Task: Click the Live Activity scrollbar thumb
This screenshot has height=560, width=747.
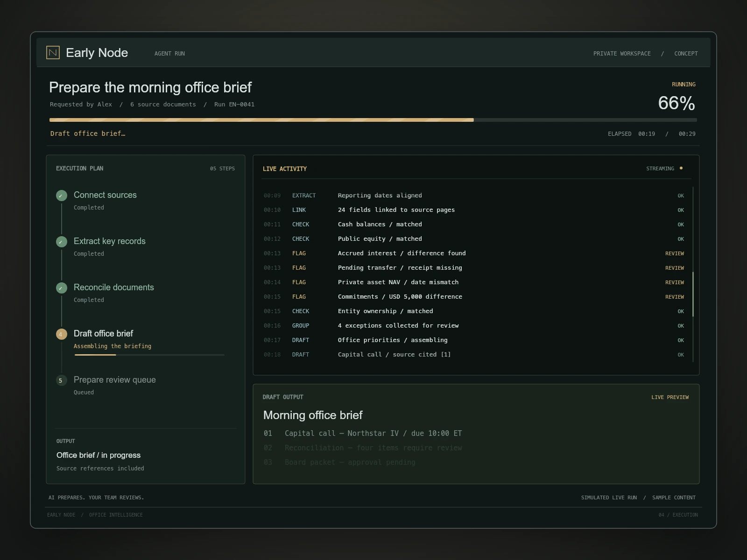Action: pos(693,294)
